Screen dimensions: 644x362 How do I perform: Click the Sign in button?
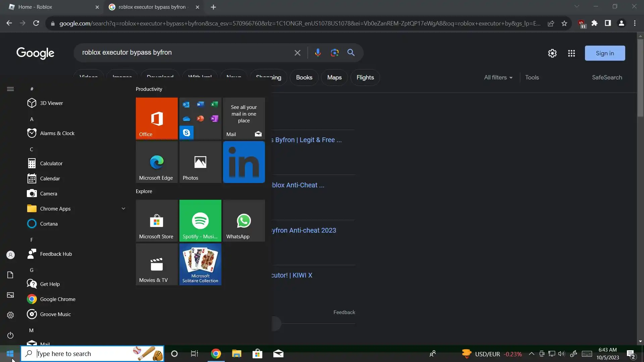pos(604,53)
